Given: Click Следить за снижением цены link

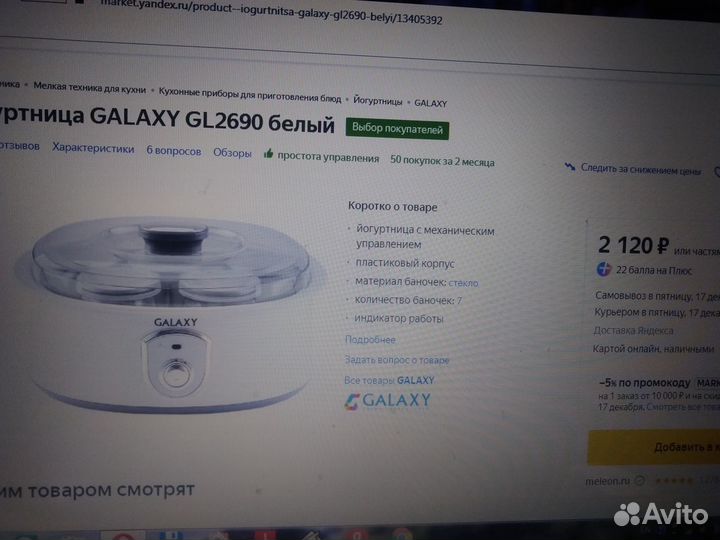Looking at the screenshot, I should pos(641,169).
